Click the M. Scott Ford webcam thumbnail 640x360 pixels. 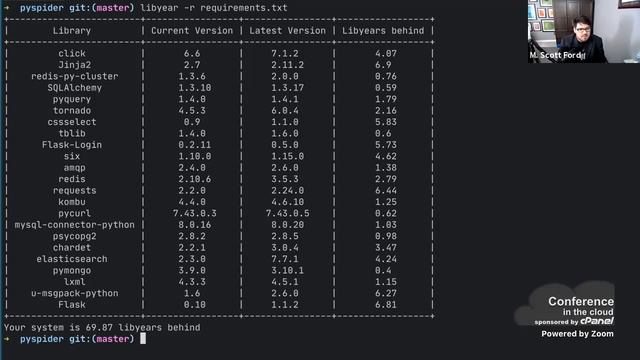(584, 31)
